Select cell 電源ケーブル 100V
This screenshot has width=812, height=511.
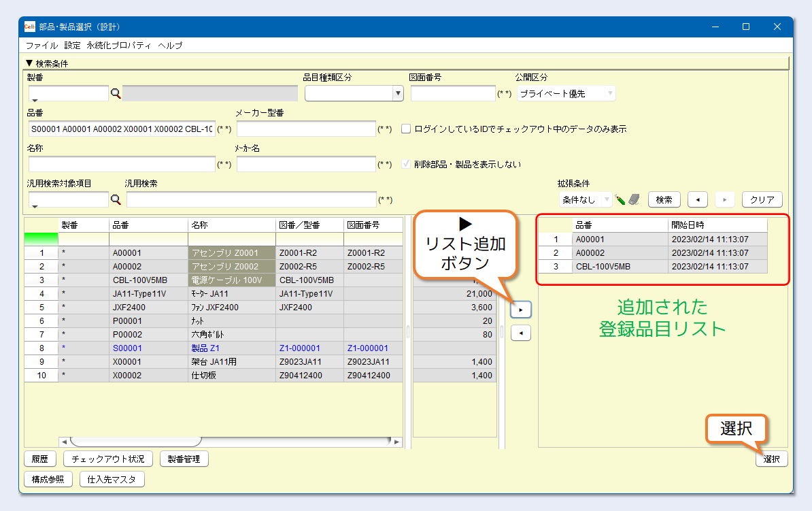231,280
